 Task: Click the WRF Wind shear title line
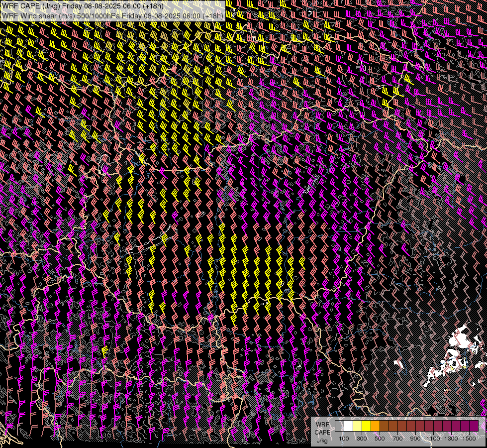click(112, 16)
